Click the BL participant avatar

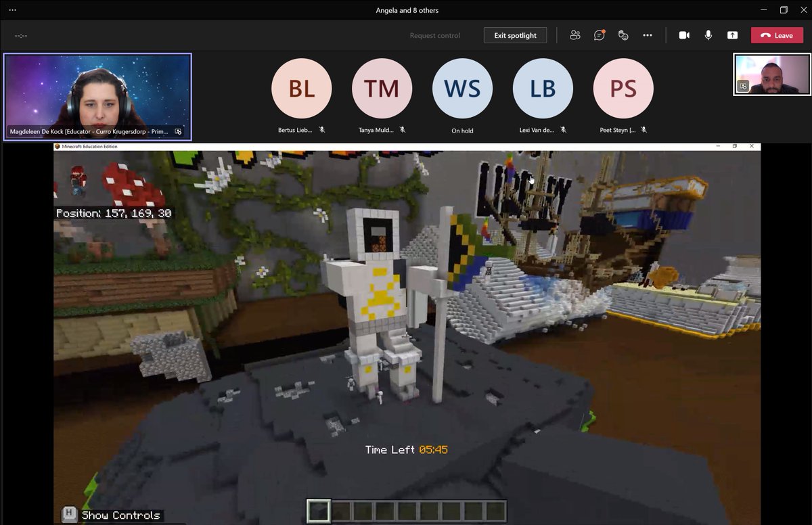[302, 89]
